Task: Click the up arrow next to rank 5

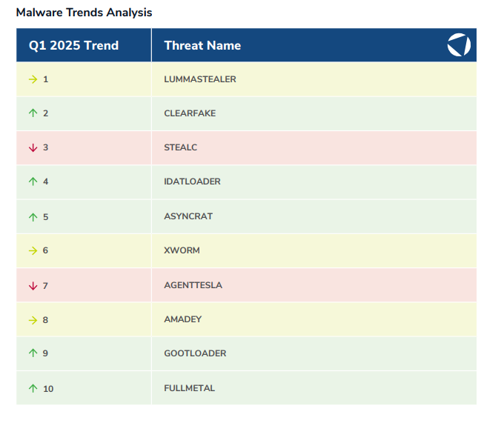Action: point(33,216)
